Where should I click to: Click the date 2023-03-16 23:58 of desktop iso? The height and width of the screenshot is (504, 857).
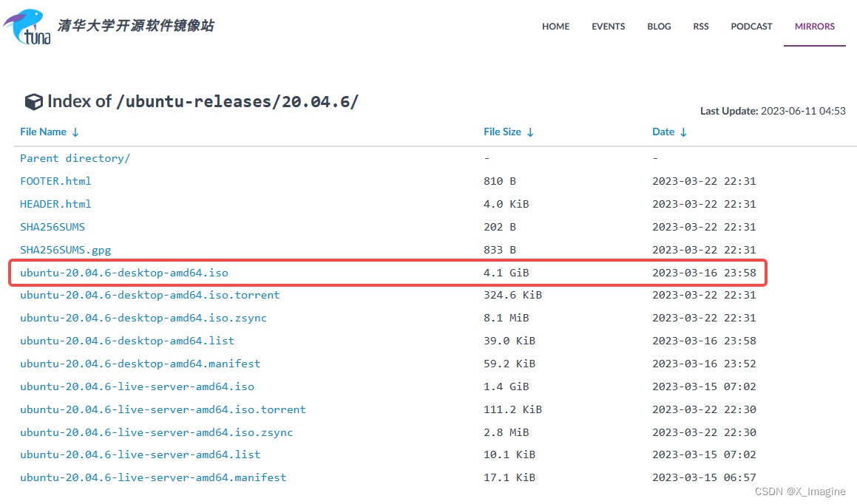tap(704, 273)
